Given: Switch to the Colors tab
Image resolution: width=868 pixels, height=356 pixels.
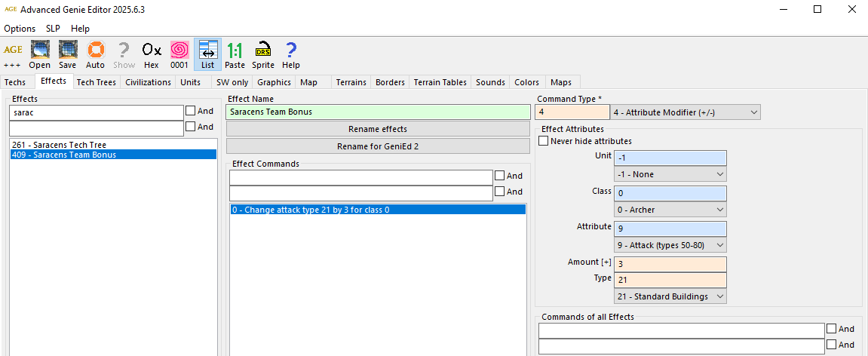Looking at the screenshot, I should (526, 82).
